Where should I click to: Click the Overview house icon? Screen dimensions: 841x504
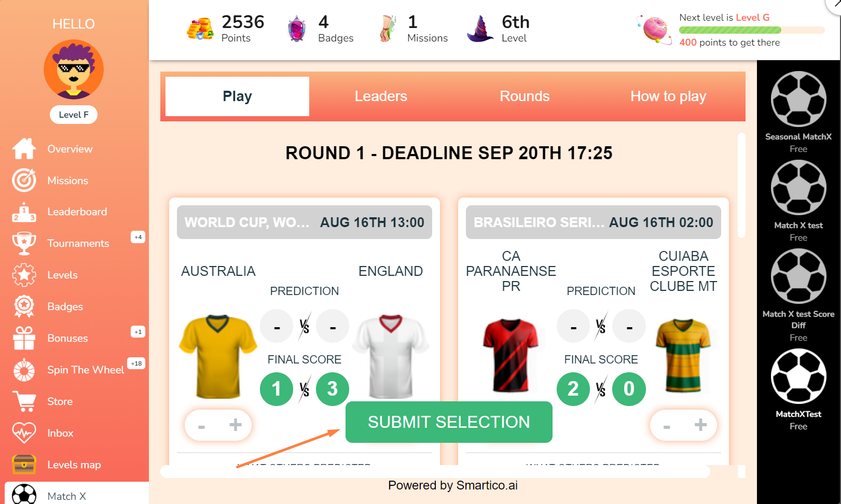24,149
